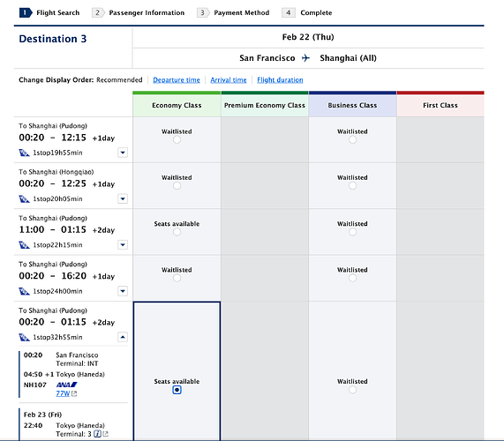Click ANA tail icon on 22h15min flight
This screenshot has height=441, width=504.
point(24,244)
